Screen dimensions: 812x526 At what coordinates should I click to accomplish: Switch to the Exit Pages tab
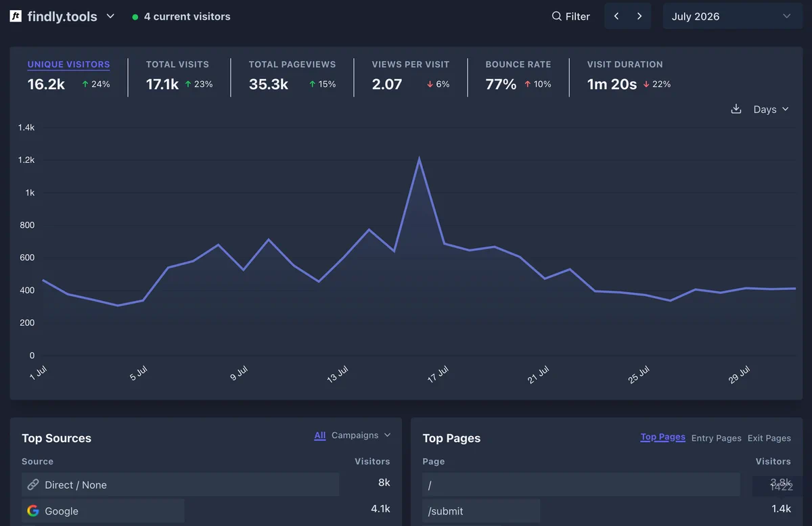click(769, 438)
